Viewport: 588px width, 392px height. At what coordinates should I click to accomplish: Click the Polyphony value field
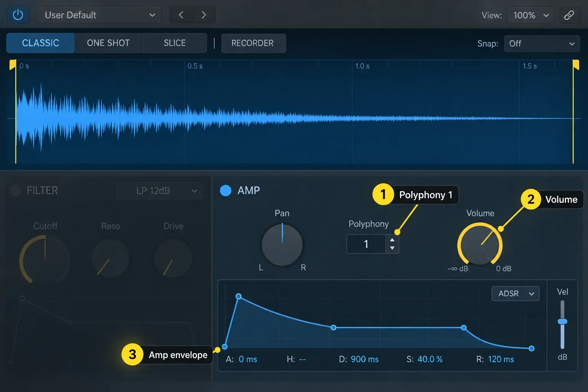366,244
